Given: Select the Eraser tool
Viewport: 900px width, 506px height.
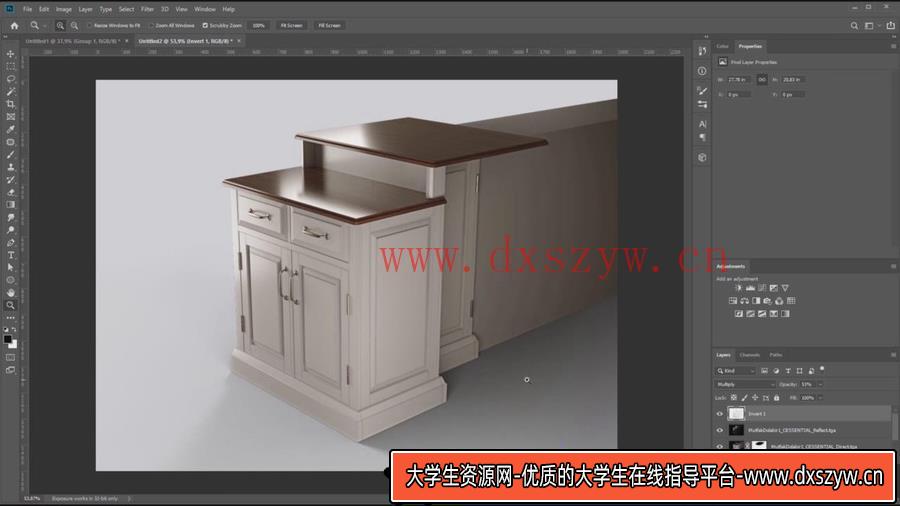Looking at the screenshot, I should click(10, 192).
